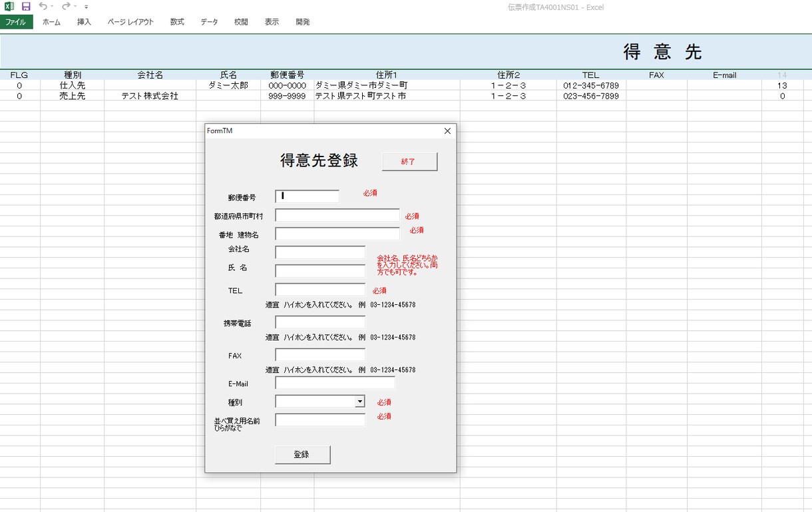Screen dimensions: 812x512
Task: Focus the 郵便番号 input field
Action: pyautogui.click(x=307, y=196)
